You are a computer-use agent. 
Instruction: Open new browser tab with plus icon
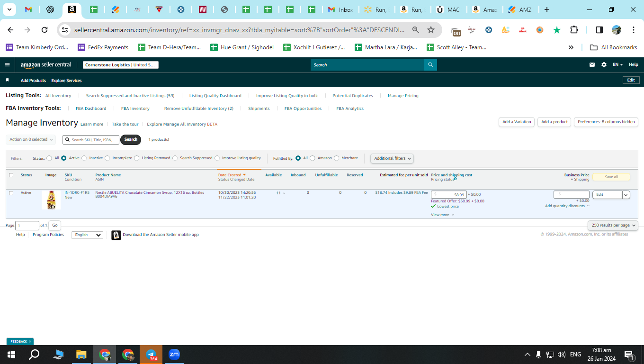click(547, 9)
